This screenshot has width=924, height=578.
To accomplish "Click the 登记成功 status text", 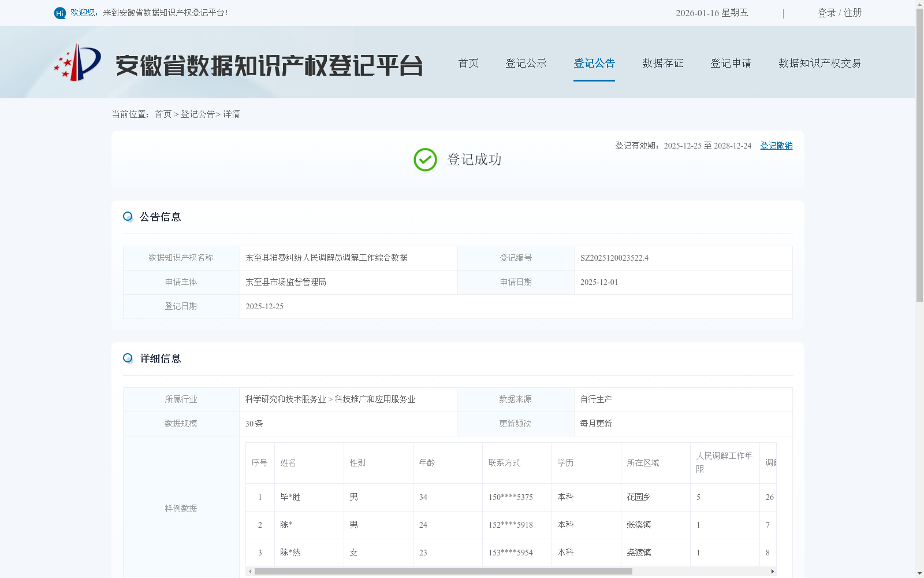I will click(474, 160).
